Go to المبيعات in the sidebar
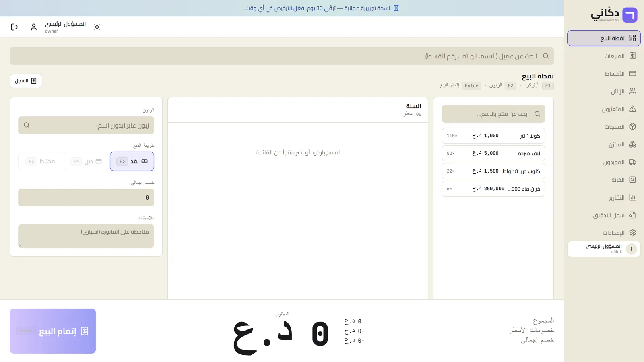 coord(604,56)
